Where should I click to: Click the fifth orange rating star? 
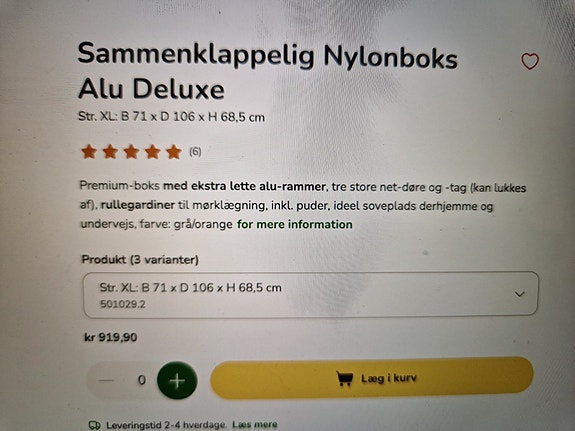[174, 152]
